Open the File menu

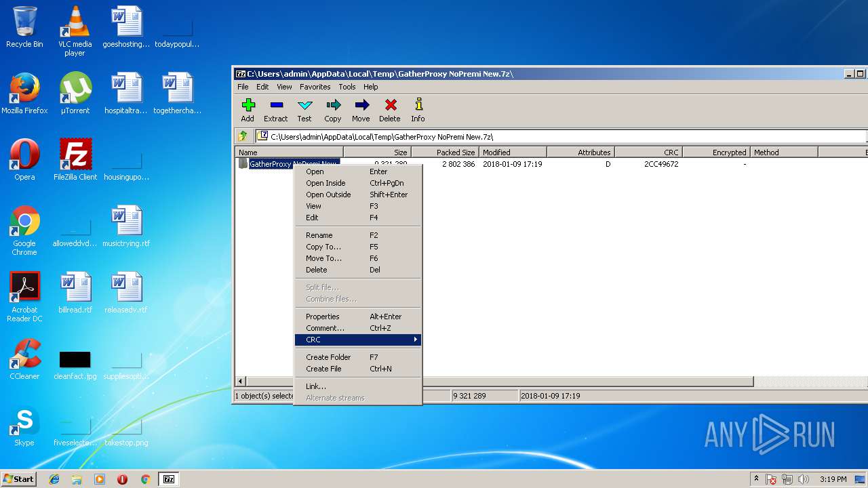click(x=243, y=87)
